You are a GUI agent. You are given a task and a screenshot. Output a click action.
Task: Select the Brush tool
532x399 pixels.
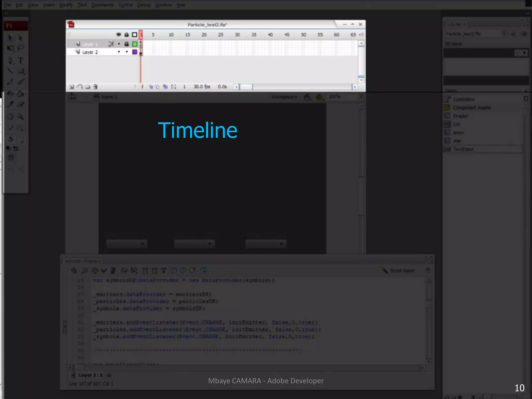click(x=21, y=82)
